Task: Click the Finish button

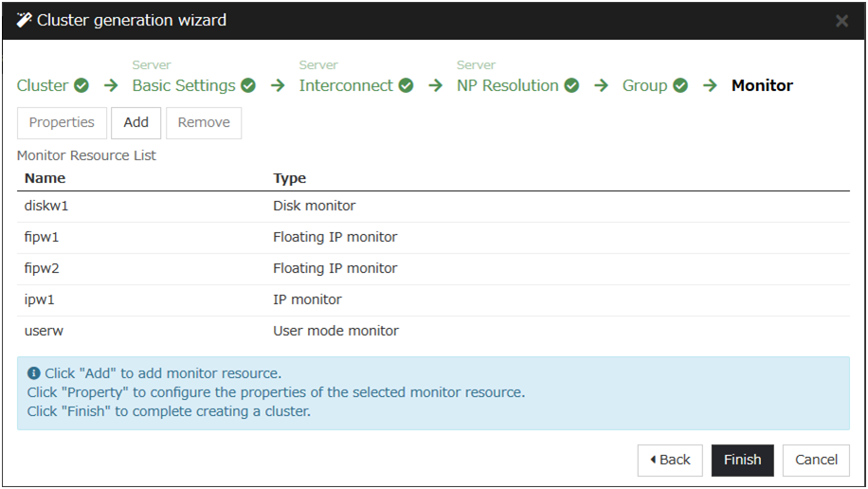Action: point(742,460)
